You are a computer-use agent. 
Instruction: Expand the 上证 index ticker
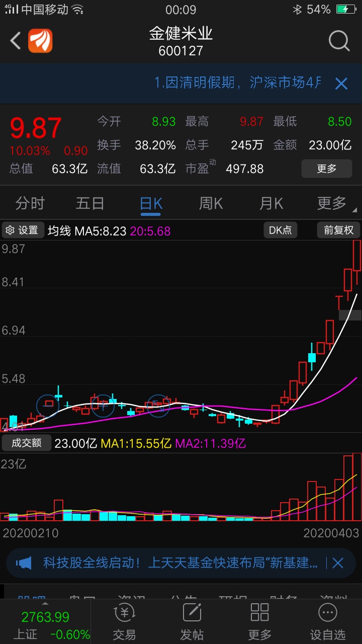[45, 621]
